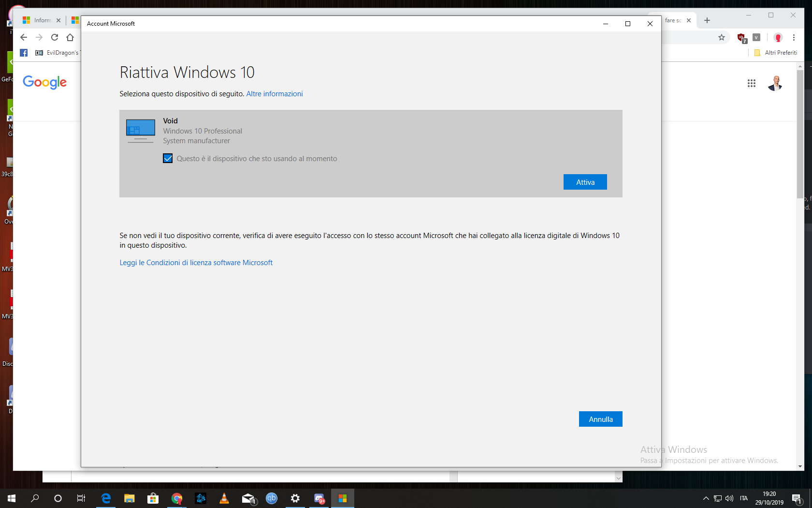
Task: Click the Annulla button
Action: (x=600, y=419)
